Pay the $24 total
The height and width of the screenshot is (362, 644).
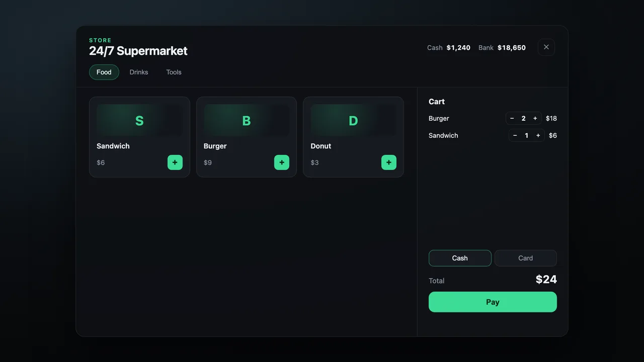pyautogui.click(x=493, y=302)
